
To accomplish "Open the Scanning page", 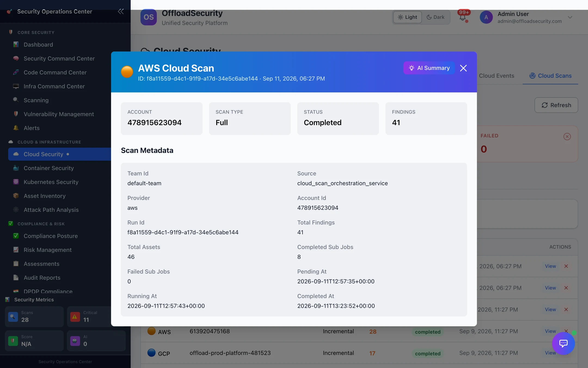I will (x=36, y=100).
